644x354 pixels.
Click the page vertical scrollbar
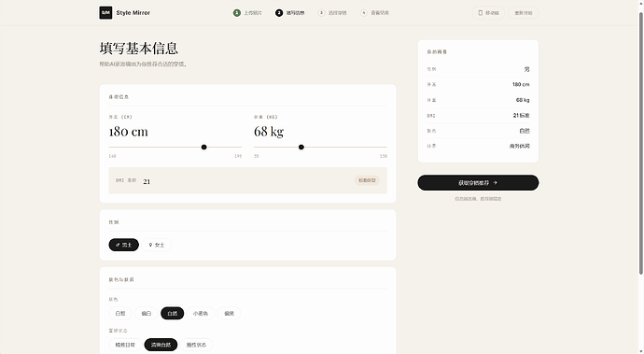(x=640, y=144)
